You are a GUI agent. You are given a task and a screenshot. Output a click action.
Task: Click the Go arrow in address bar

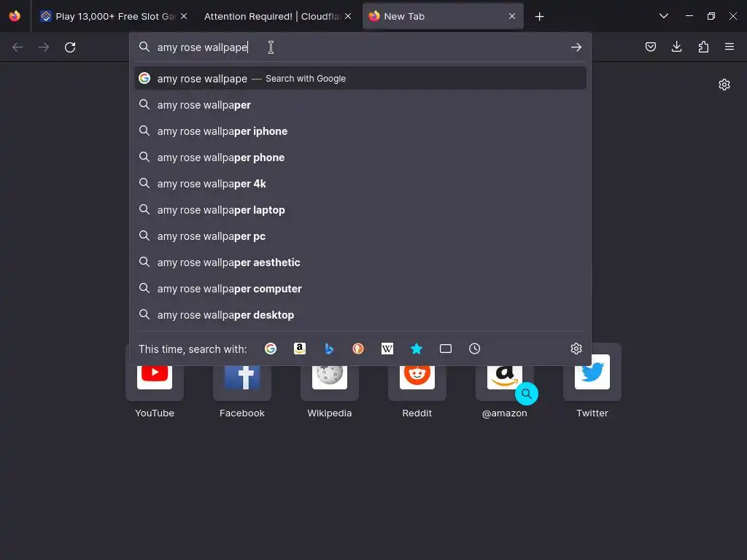coord(576,47)
